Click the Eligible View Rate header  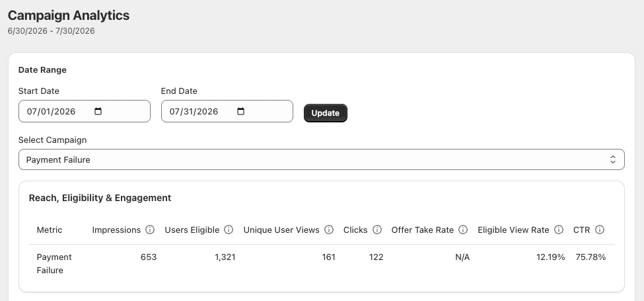[x=513, y=230]
